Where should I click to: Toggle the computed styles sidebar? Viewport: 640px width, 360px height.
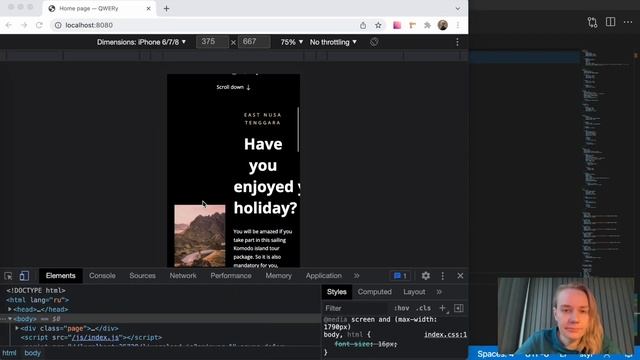point(459,308)
